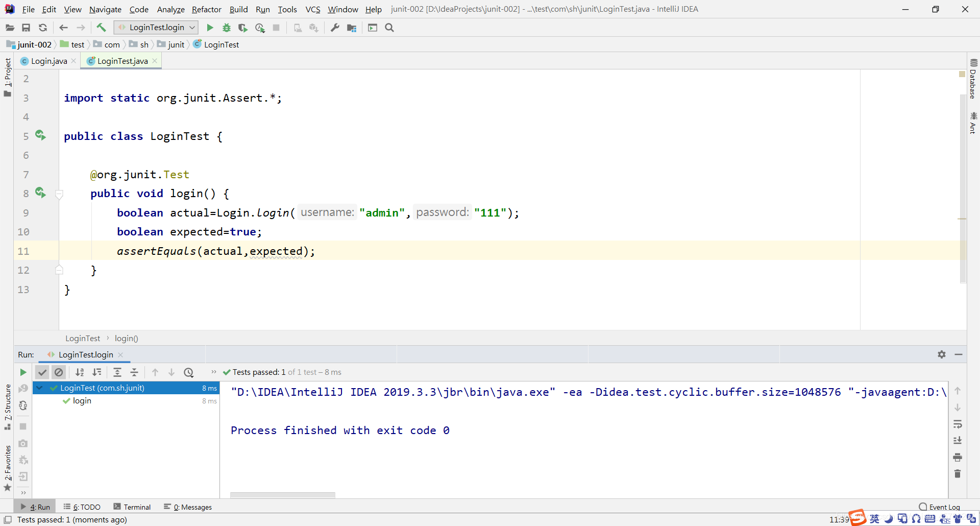Open the LoginTest.login run configuration dropdown
The height and width of the screenshot is (526, 980).
click(x=156, y=28)
